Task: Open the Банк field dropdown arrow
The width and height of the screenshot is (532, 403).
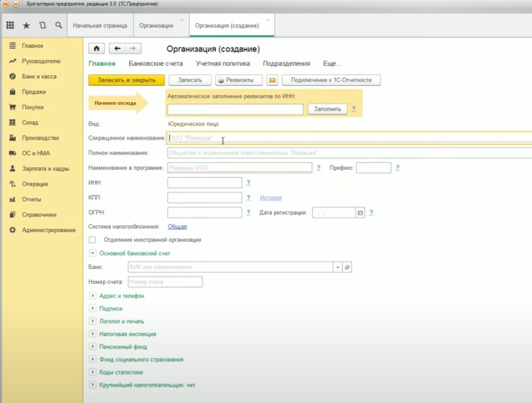Action: [x=337, y=267]
